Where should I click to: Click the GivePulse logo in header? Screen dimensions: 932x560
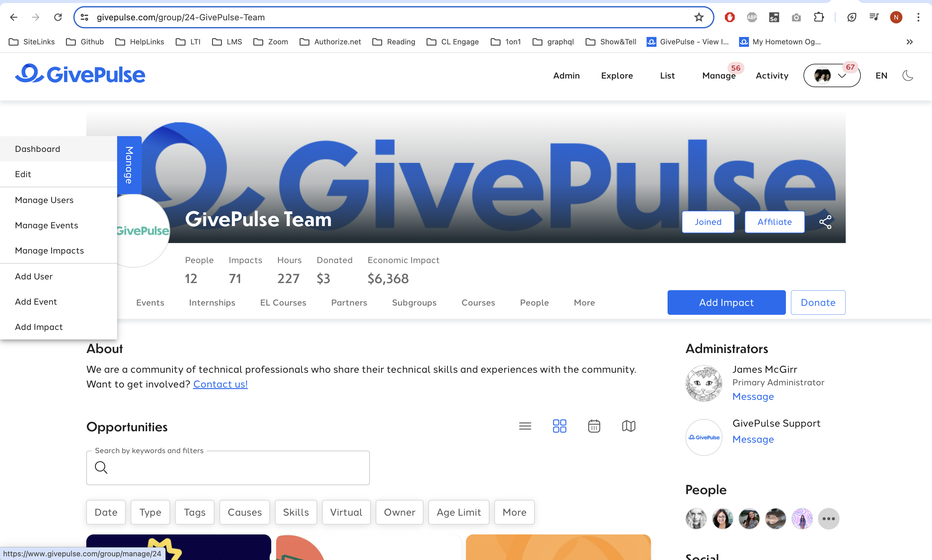[80, 74]
